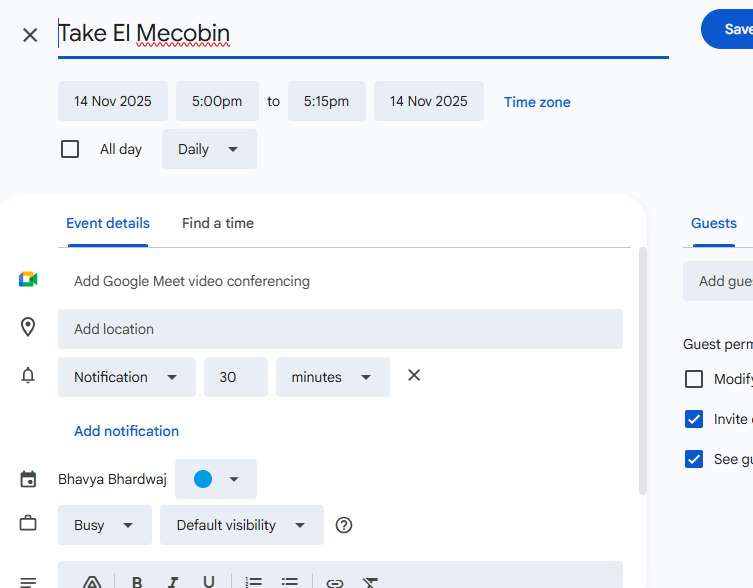Change the 5:00pm start time
This screenshot has width=753, height=588.
pos(217,101)
